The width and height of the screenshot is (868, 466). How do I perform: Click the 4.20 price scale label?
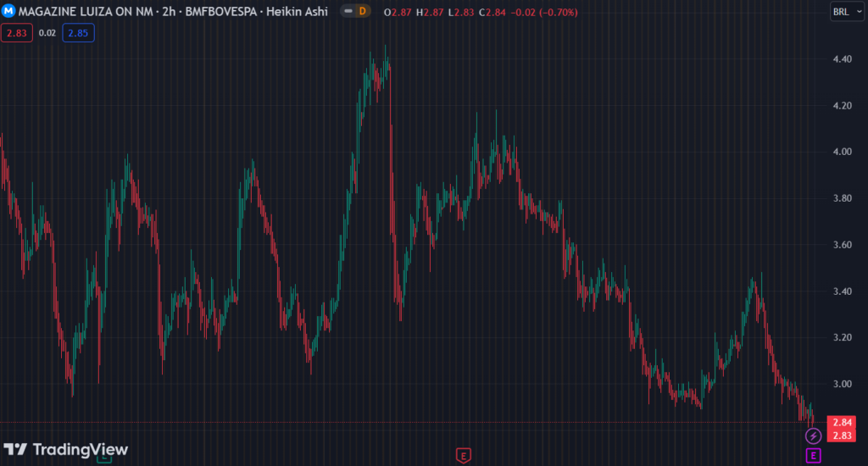842,106
